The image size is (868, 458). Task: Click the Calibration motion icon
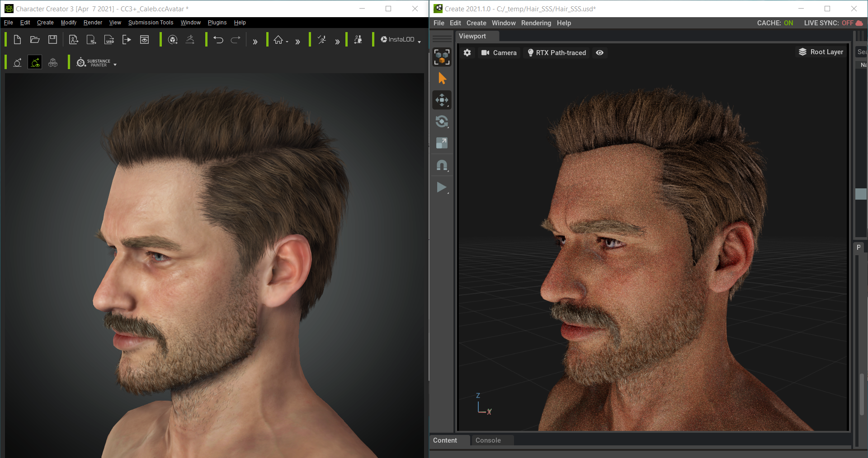point(322,40)
